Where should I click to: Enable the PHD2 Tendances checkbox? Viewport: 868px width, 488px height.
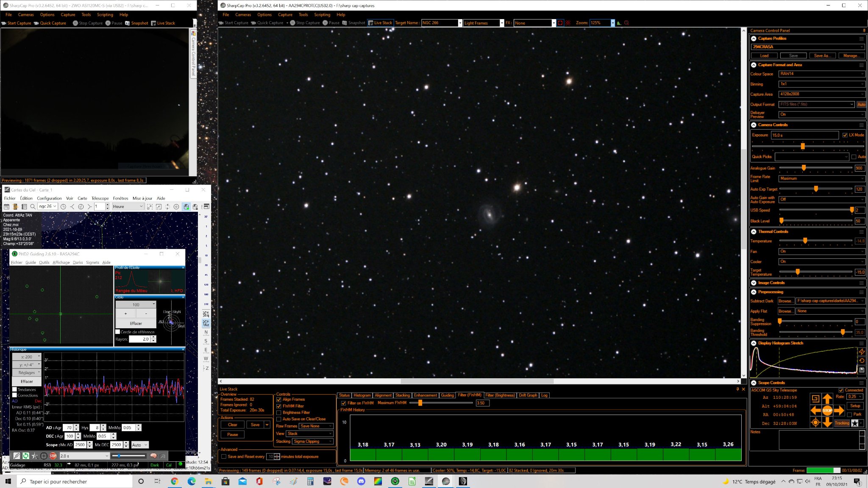click(14, 389)
